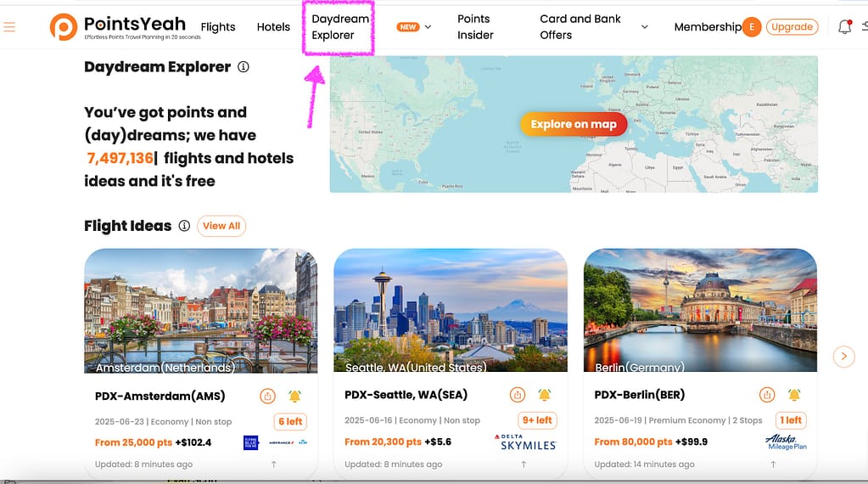Viewport: 868px width, 484px height.
Task: Go to the Hotels menu item
Action: click(273, 27)
